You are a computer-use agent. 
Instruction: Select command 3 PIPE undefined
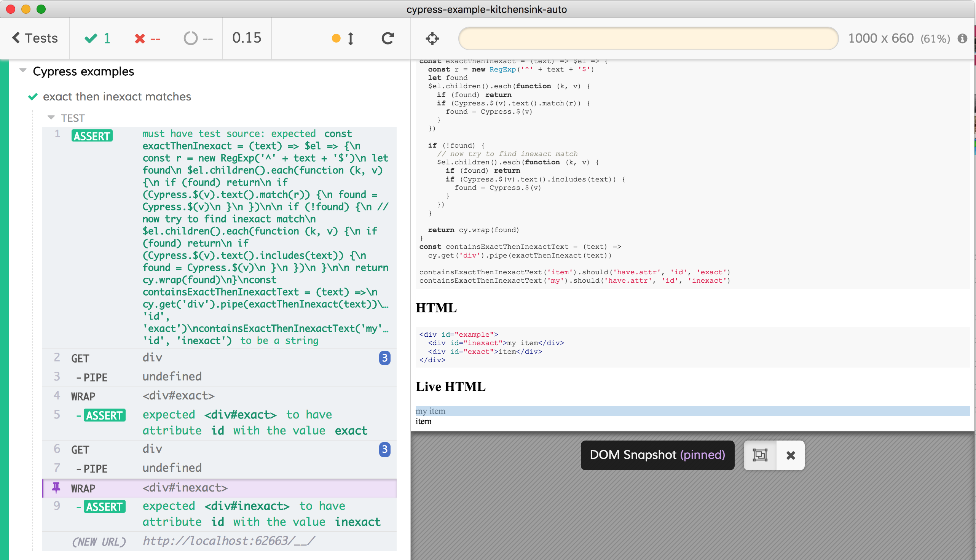[219, 377]
